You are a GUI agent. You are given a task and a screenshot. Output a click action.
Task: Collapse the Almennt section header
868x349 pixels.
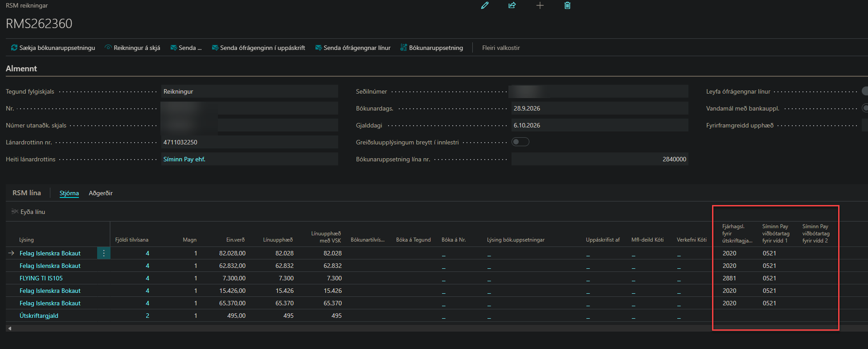tap(21, 69)
